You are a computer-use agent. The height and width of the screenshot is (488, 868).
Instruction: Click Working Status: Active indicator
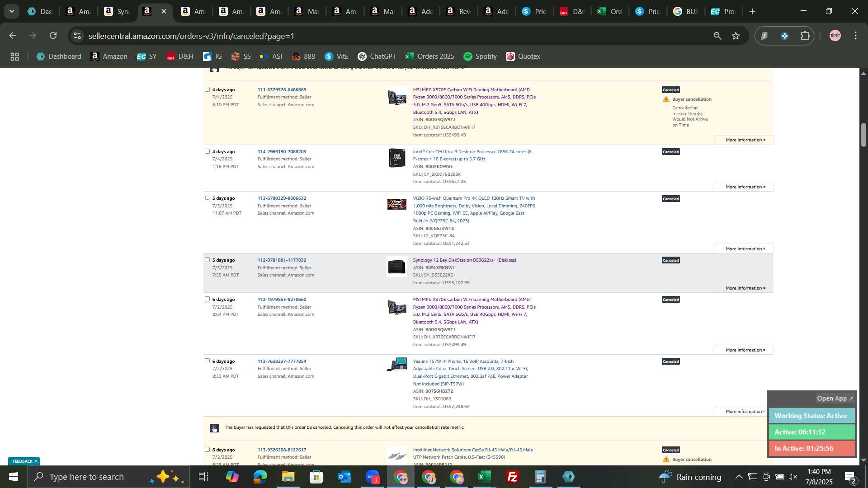tap(811, 416)
